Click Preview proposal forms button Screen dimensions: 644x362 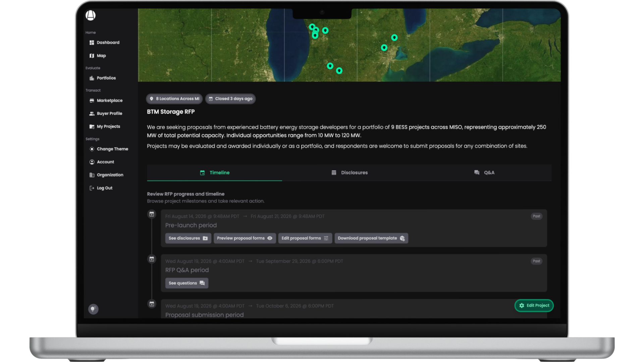(245, 238)
